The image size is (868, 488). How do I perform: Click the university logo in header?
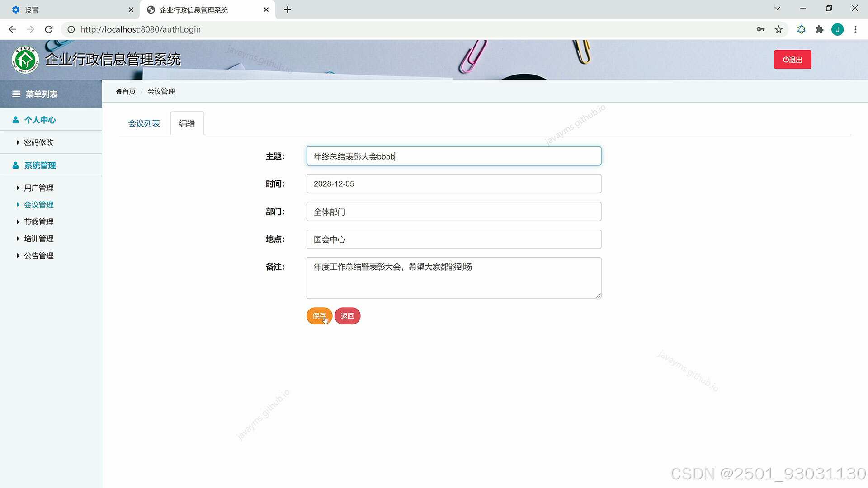25,59
